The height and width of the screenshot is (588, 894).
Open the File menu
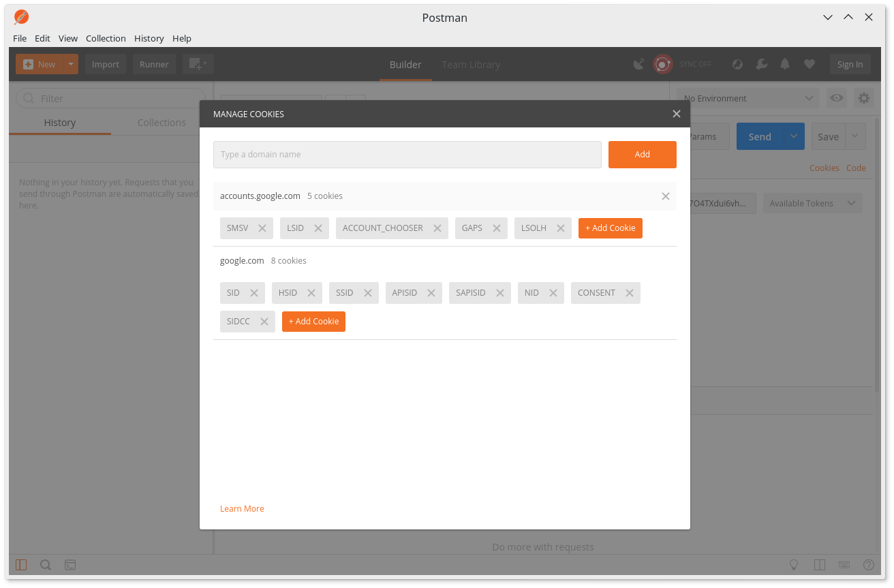coord(20,39)
